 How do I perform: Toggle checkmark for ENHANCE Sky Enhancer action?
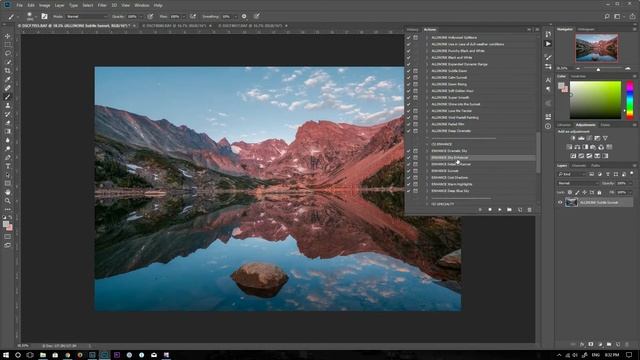point(409,158)
